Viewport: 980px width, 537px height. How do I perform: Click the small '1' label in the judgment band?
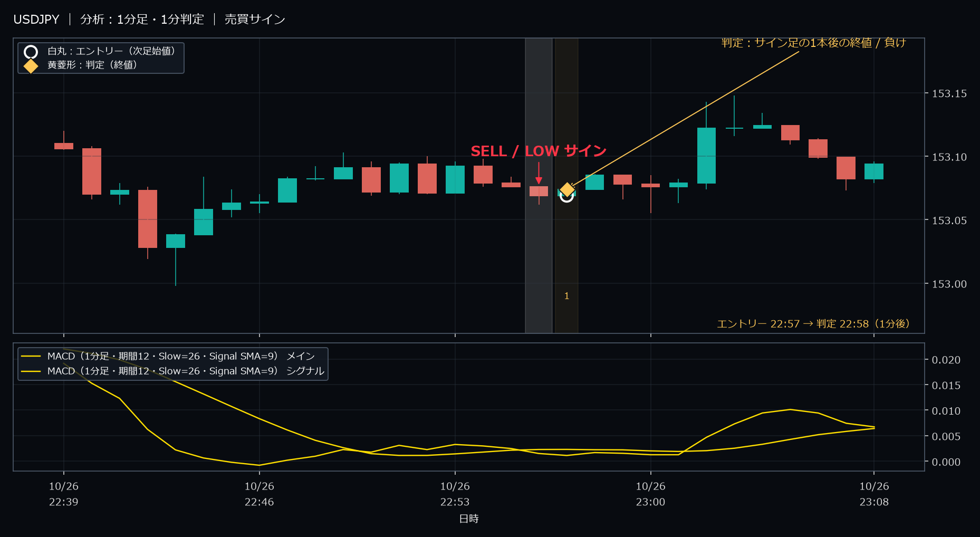566,296
